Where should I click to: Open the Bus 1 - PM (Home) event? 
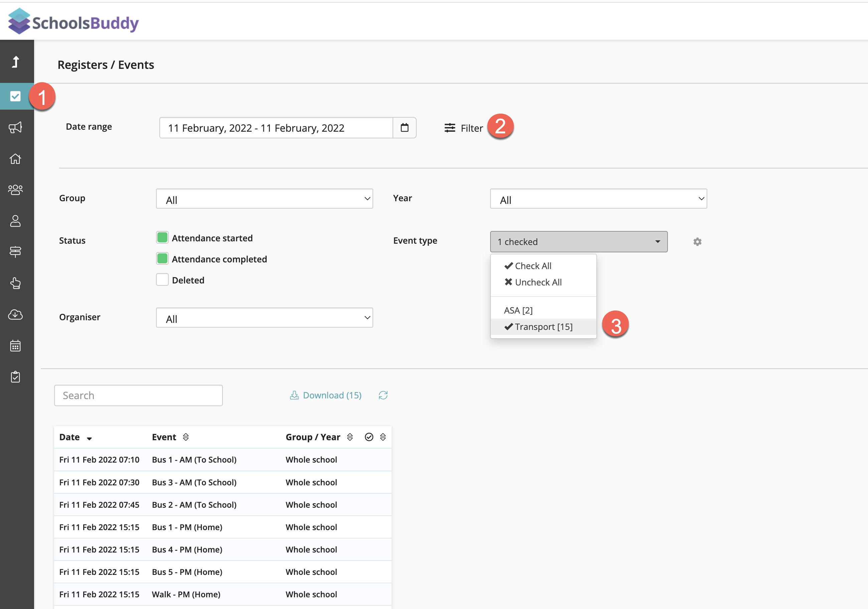(187, 527)
